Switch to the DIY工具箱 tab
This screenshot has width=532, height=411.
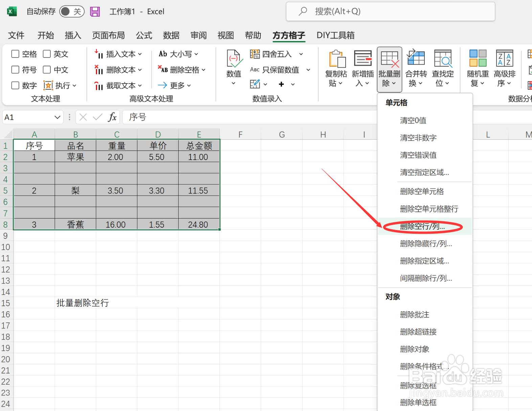pyautogui.click(x=336, y=35)
